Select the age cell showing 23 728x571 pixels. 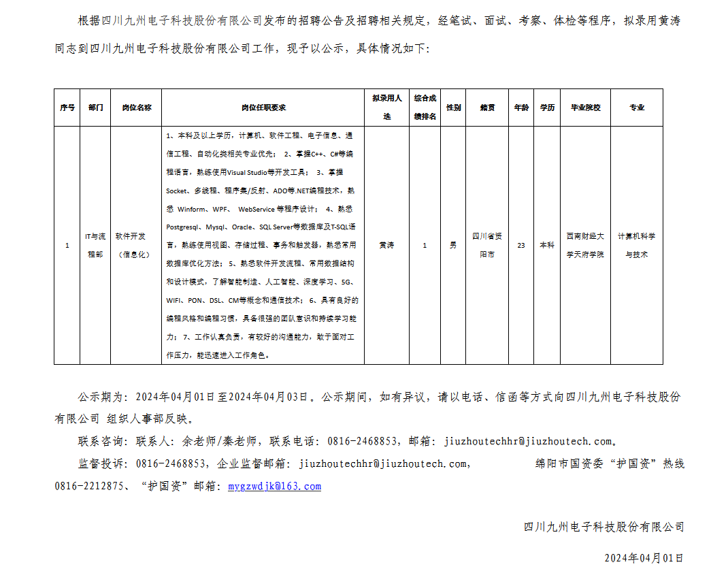(x=521, y=245)
